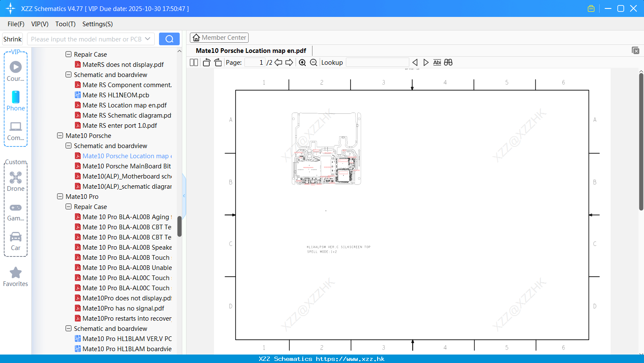The width and height of the screenshot is (644, 363).
Task: Find next lookup match
Action: (x=426, y=62)
